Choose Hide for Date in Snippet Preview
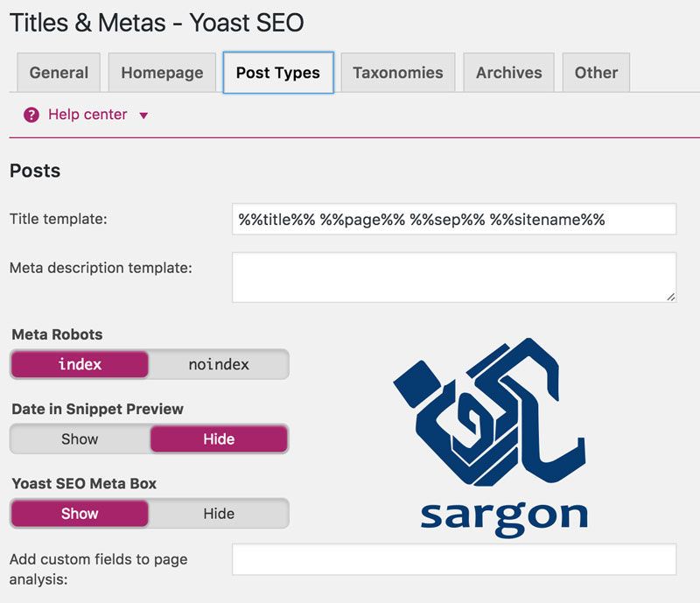 [219, 439]
